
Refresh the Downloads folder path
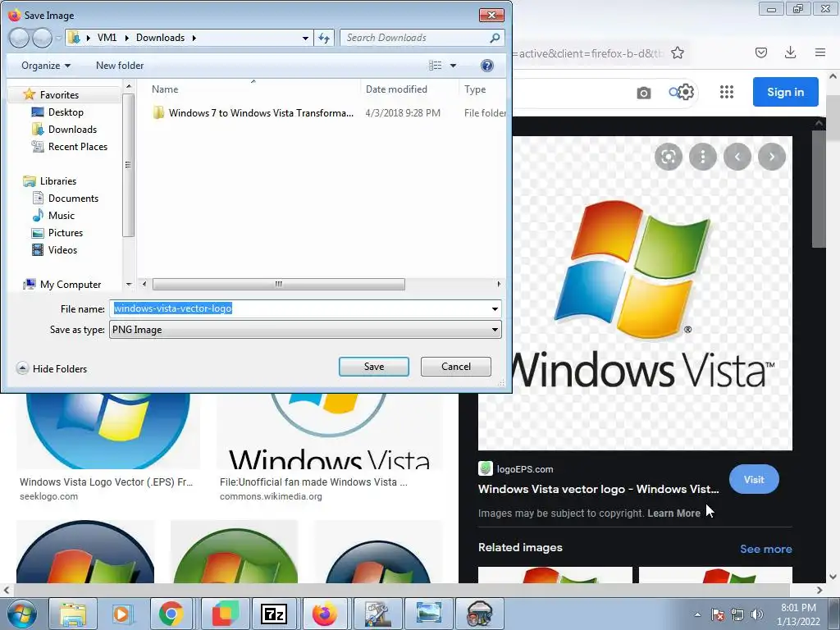pos(324,38)
